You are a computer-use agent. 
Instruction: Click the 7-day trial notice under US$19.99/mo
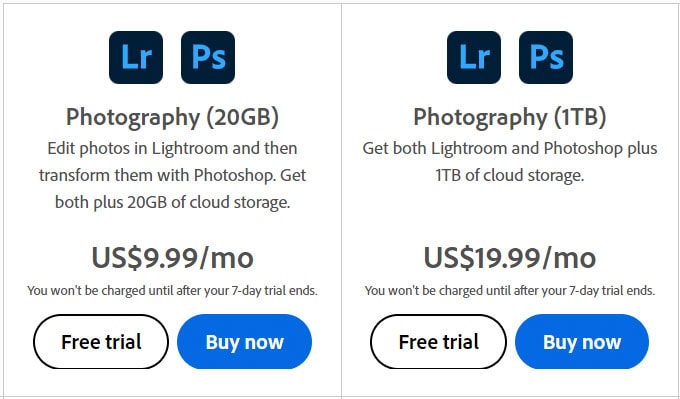(x=510, y=291)
